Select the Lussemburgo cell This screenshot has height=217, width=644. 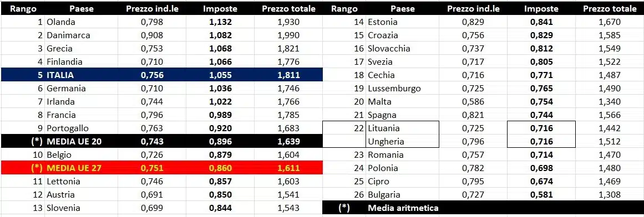click(x=402, y=89)
